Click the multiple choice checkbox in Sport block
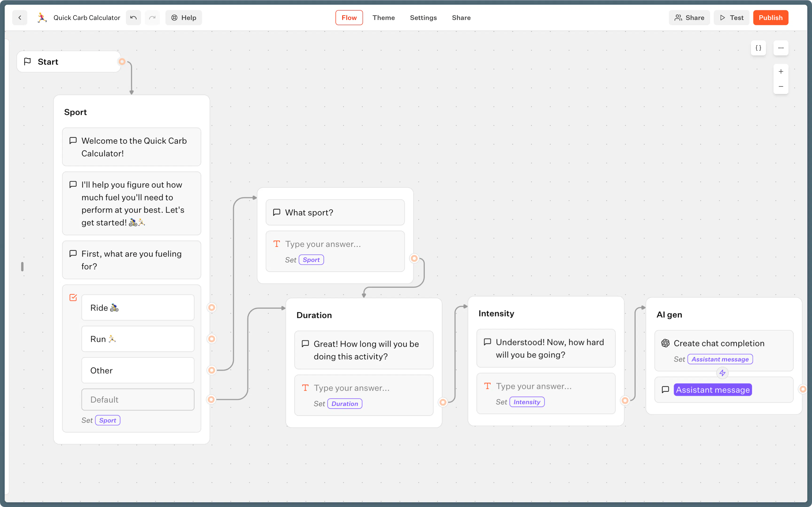Screen dimensions: 812x507 pyautogui.click(x=73, y=297)
